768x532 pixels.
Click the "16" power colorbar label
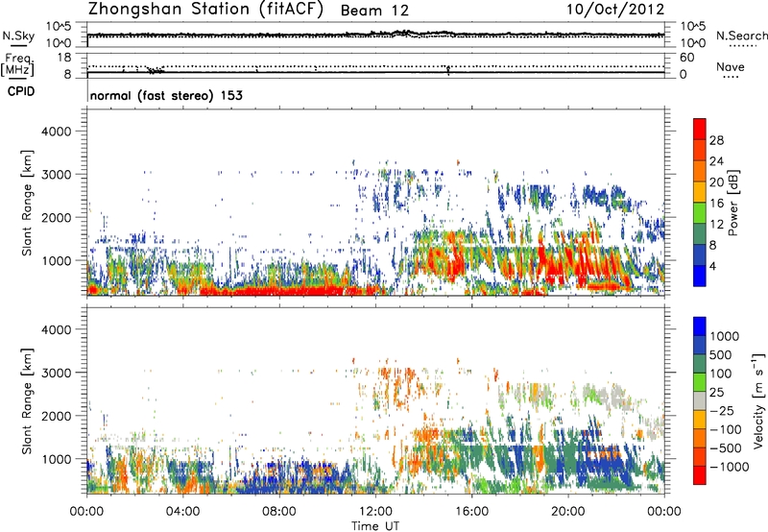[716, 204]
